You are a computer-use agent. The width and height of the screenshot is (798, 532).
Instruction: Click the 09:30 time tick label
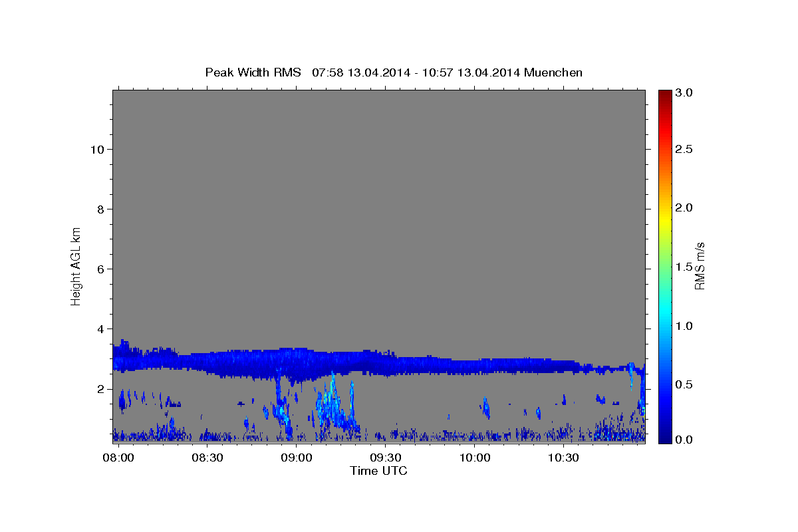coord(386,458)
